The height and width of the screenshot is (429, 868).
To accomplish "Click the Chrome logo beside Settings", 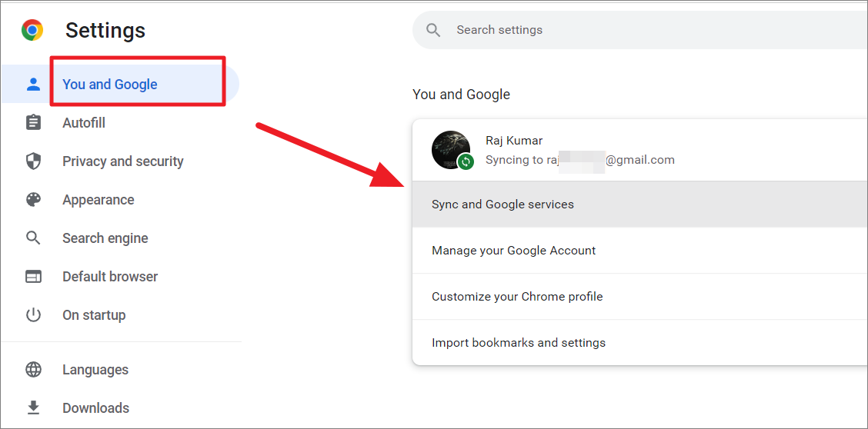I will (x=32, y=30).
